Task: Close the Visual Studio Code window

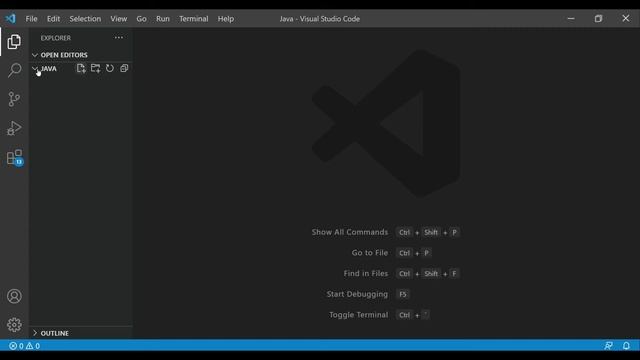Action: 626,18
